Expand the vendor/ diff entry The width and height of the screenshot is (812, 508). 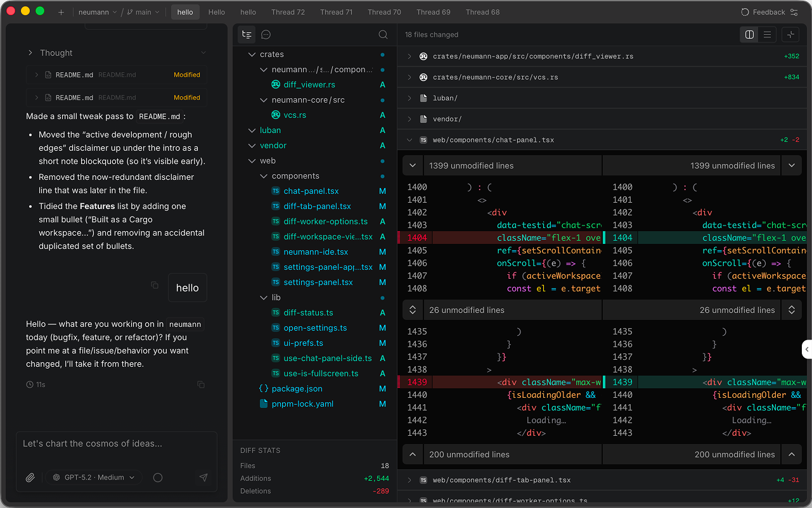[x=409, y=119]
